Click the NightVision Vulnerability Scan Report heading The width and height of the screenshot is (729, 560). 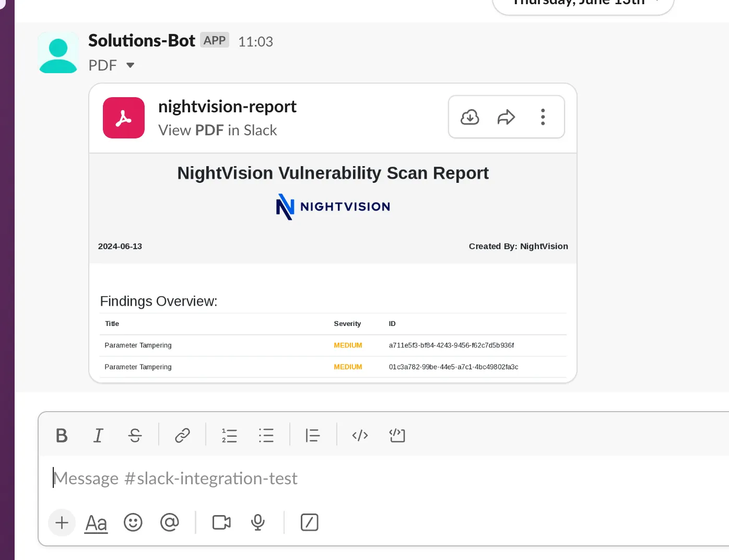(333, 173)
